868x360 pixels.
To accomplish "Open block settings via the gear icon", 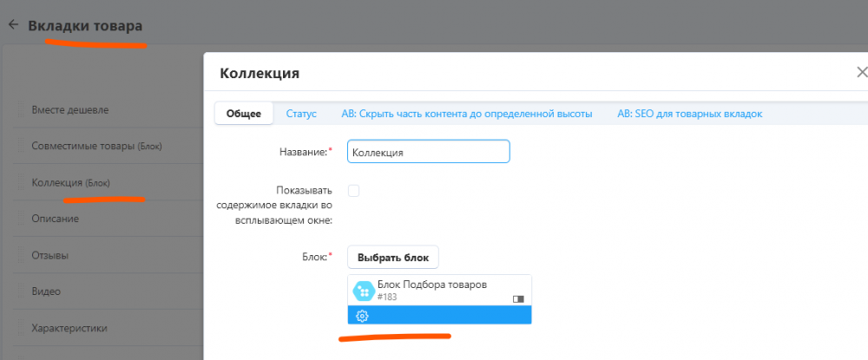I will tap(363, 316).
